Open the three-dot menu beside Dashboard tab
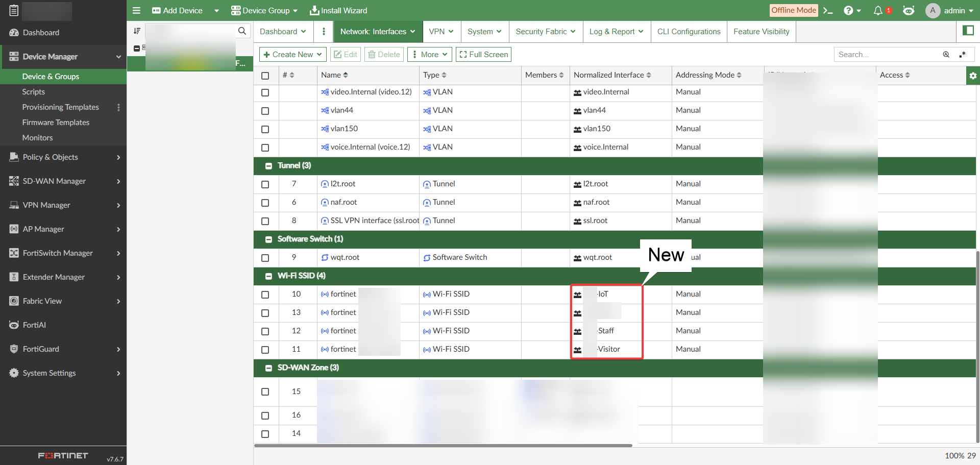This screenshot has height=465, width=980. (324, 31)
